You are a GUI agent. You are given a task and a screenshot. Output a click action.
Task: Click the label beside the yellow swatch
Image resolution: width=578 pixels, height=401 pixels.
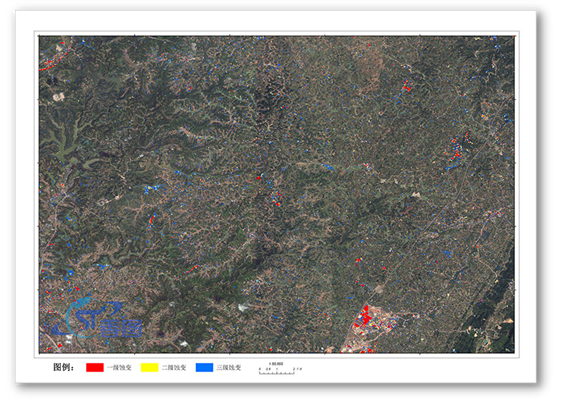[174, 367]
